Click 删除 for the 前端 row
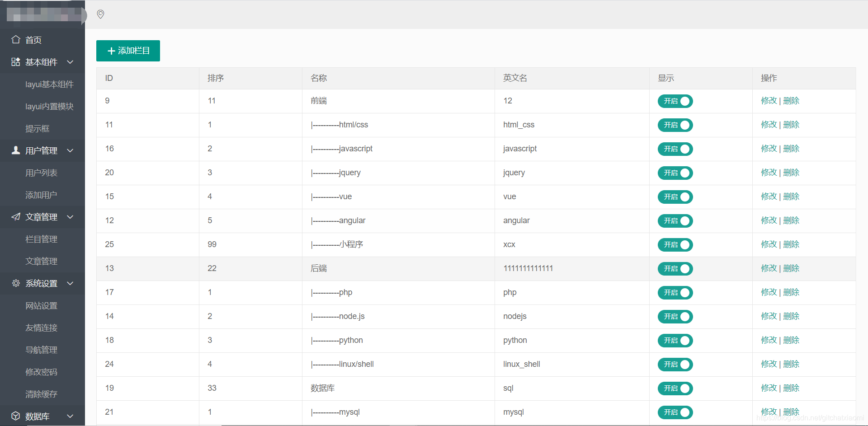This screenshot has height=426, width=868. pos(791,101)
